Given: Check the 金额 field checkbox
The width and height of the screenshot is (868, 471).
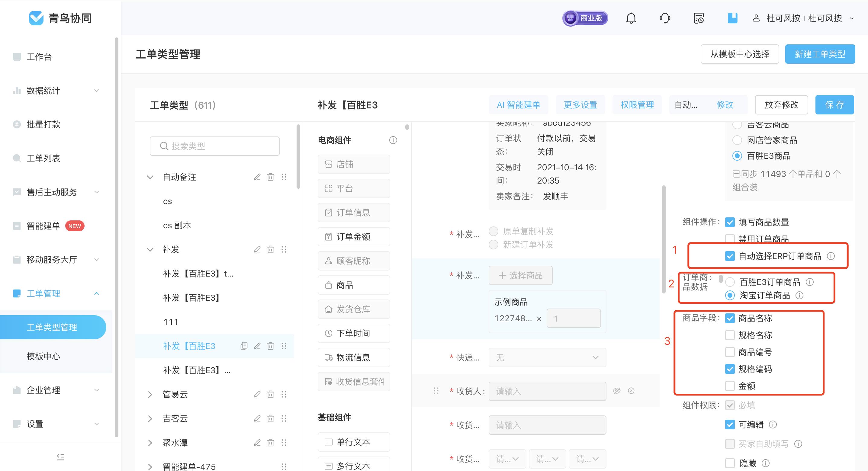Looking at the screenshot, I should [x=730, y=386].
